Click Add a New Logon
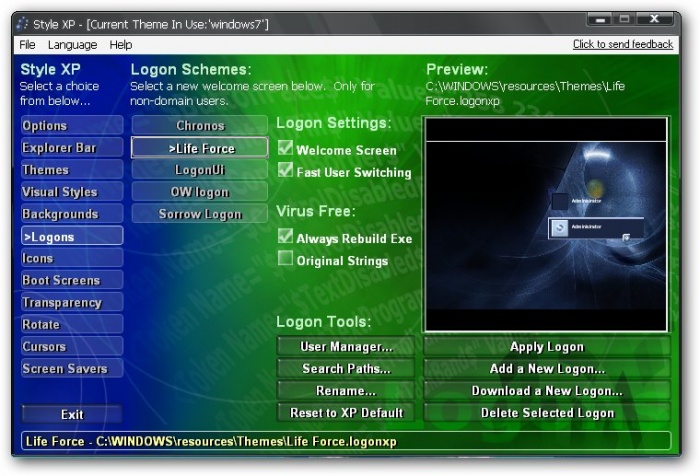Viewport: 700px width, 476px height. 547,368
